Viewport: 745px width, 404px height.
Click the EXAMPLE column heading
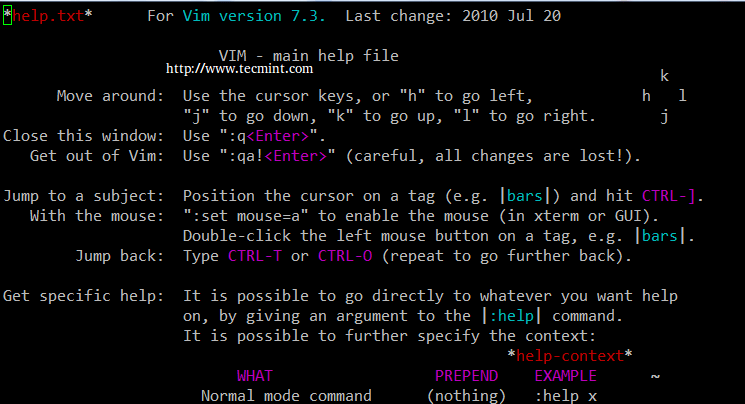pos(565,376)
